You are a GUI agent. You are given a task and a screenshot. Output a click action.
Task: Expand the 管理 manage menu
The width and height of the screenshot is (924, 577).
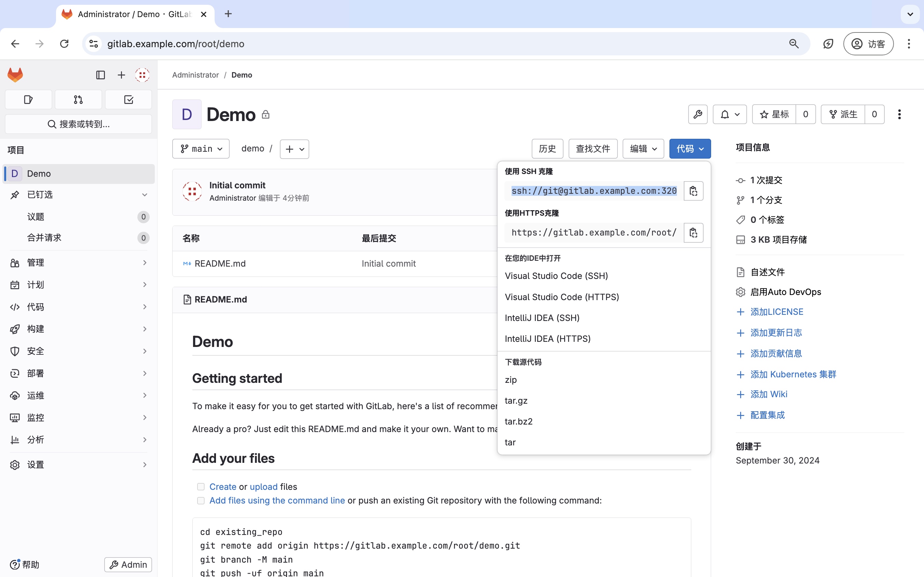[x=79, y=263]
